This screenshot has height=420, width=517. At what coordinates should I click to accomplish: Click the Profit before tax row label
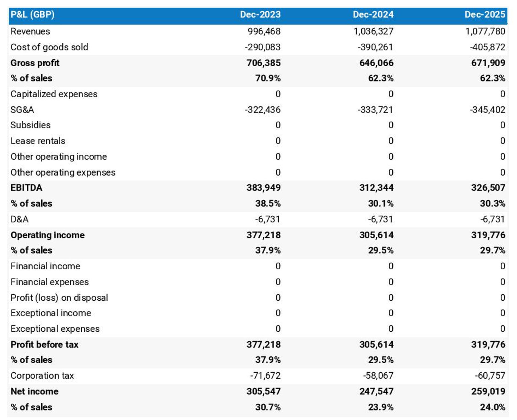tap(44, 344)
